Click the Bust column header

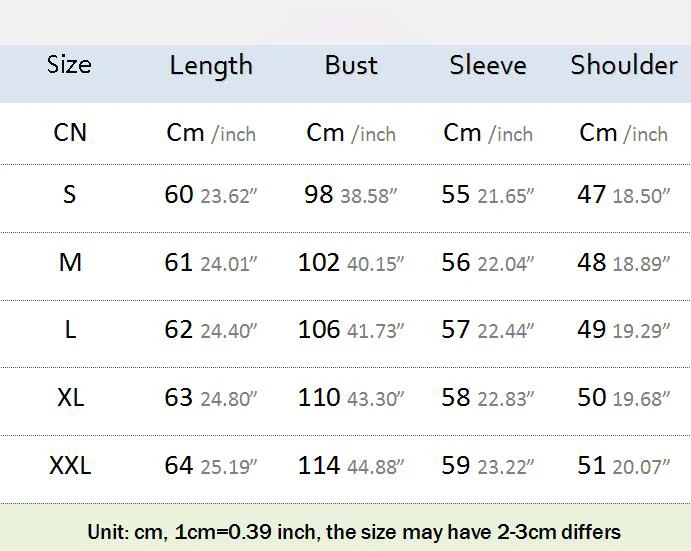tap(351, 65)
